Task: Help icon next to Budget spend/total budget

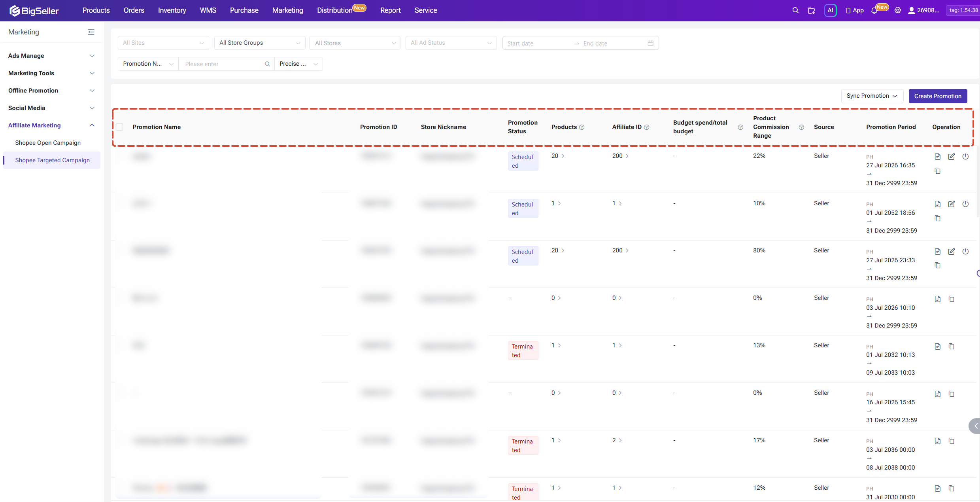Action: pyautogui.click(x=741, y=127)
